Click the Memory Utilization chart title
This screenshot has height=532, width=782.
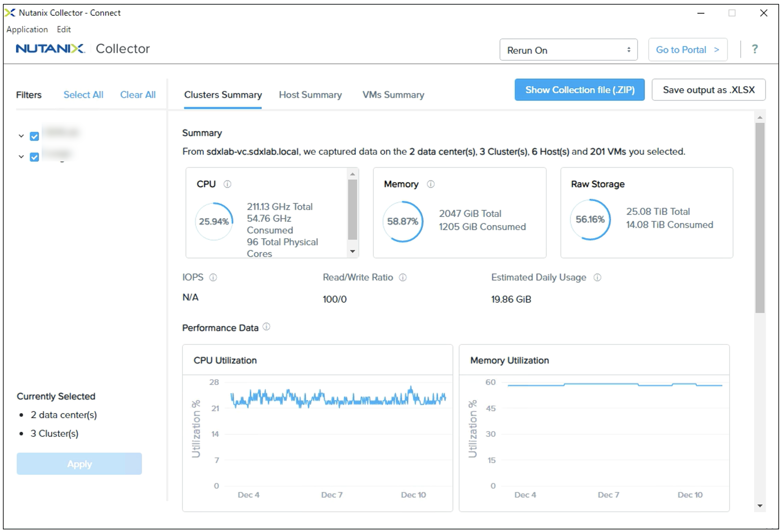[x=509, y=360]
